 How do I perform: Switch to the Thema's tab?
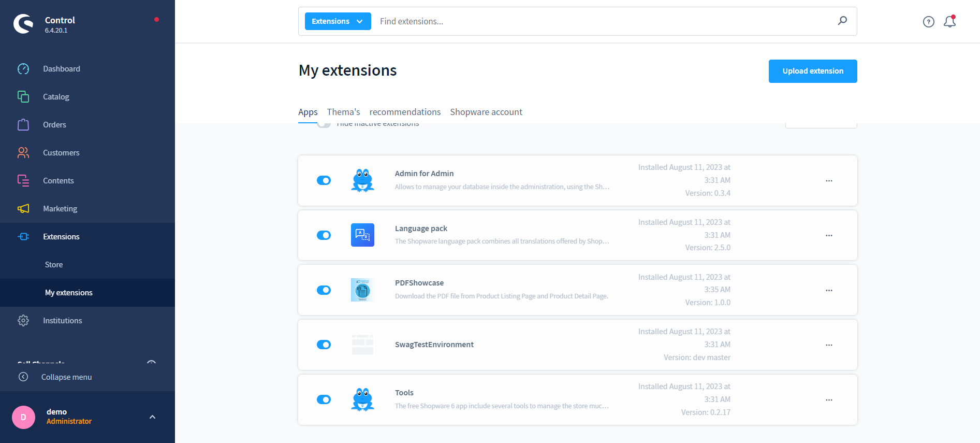pos(343,112)
